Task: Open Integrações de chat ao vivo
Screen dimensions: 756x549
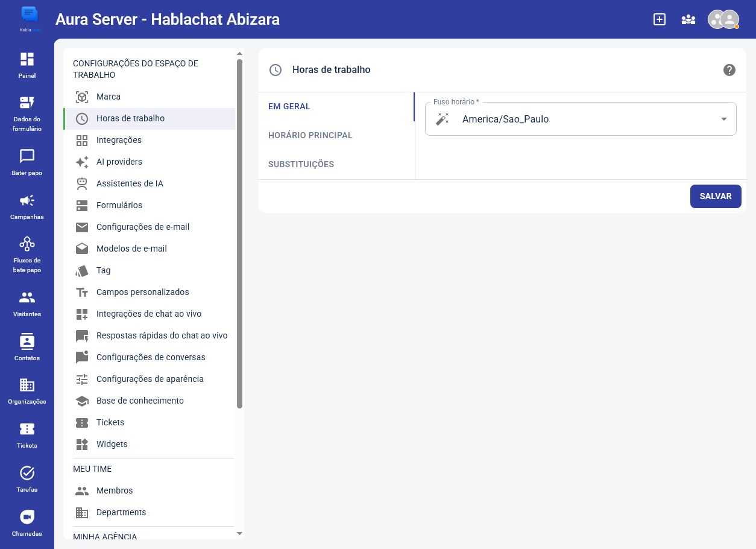Action: pyautogui.click(x=149, y=314)
